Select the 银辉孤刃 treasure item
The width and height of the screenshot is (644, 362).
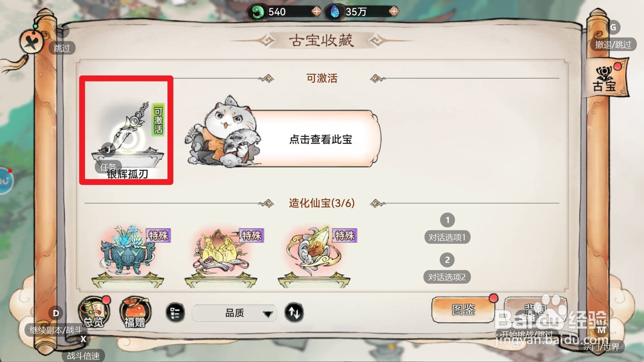pos(126,130)
